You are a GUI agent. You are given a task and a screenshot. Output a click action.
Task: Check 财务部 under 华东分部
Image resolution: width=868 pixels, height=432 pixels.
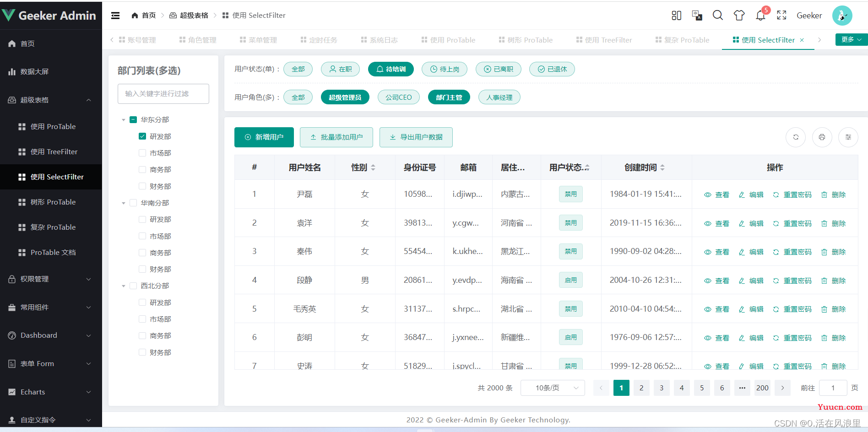(142, 186)
